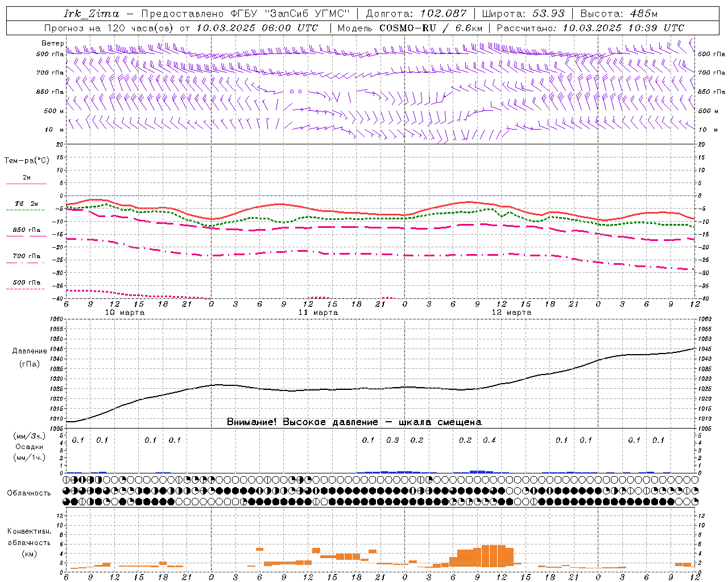This screenshot has width=728, height=582.
Task: Click the 'Осадки' precipitation label
Action: tap(29, 447)
